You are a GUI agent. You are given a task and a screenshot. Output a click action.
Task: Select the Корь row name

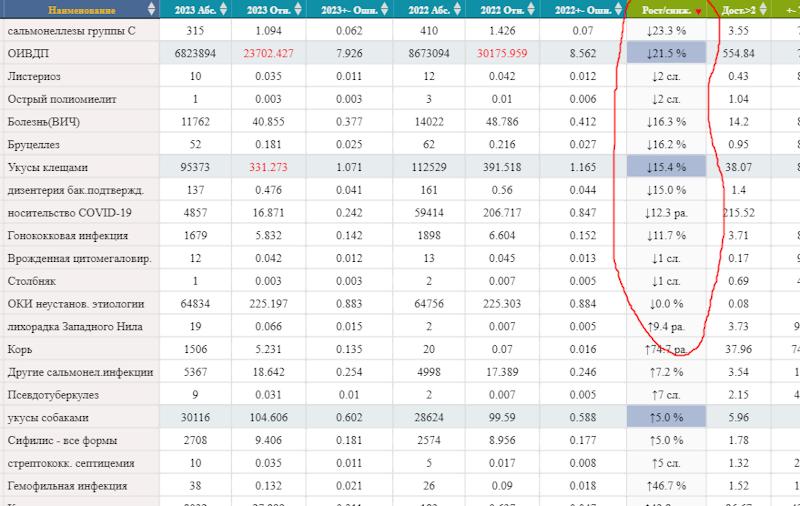pos(23,349)
